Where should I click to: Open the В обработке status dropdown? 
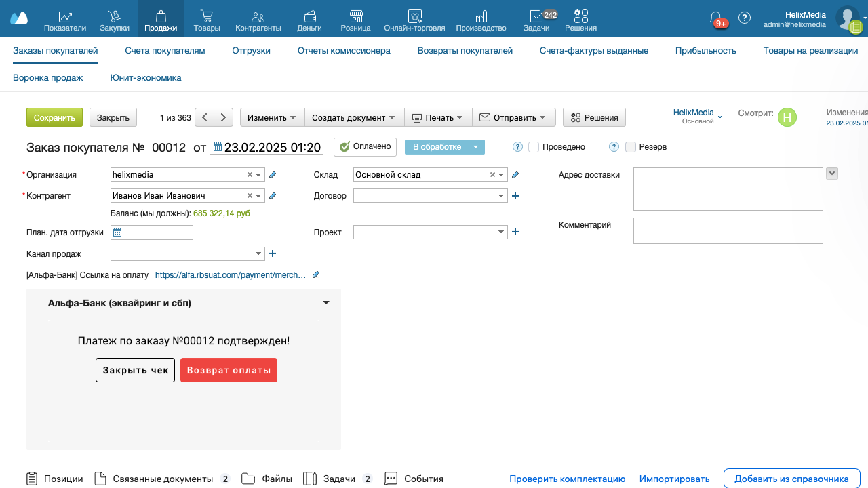475,147
